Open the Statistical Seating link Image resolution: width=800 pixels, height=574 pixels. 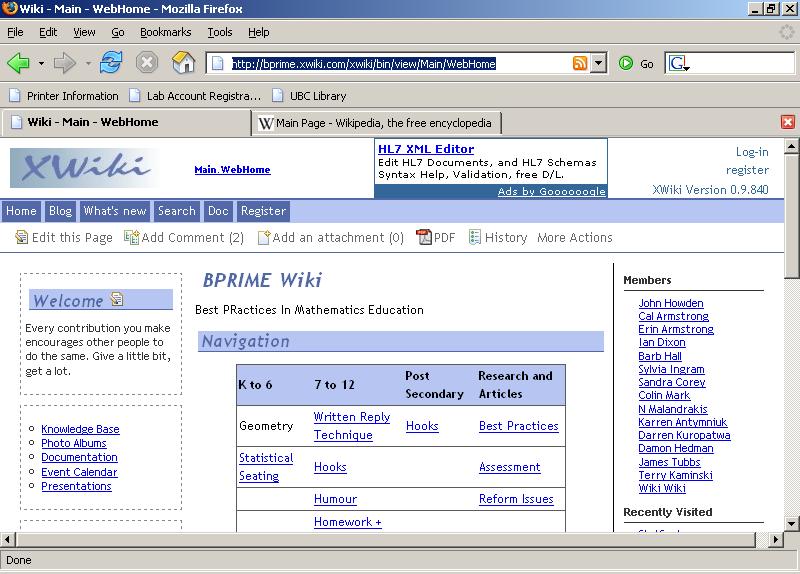[x=266, y=467]
